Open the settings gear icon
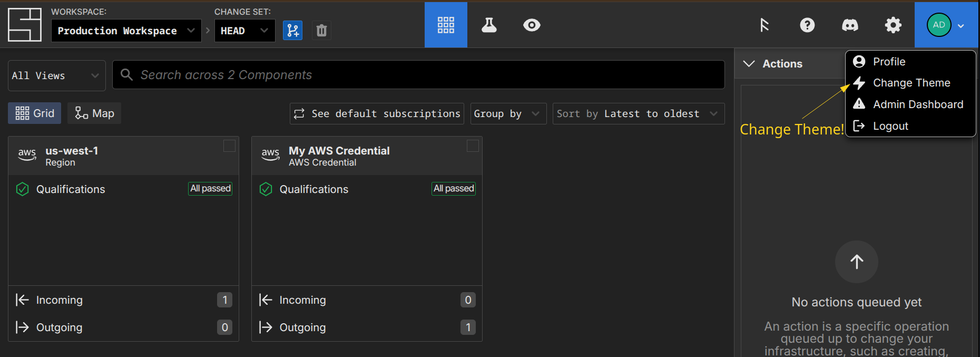This screenshot has height=357, width=980. (893, 25)
